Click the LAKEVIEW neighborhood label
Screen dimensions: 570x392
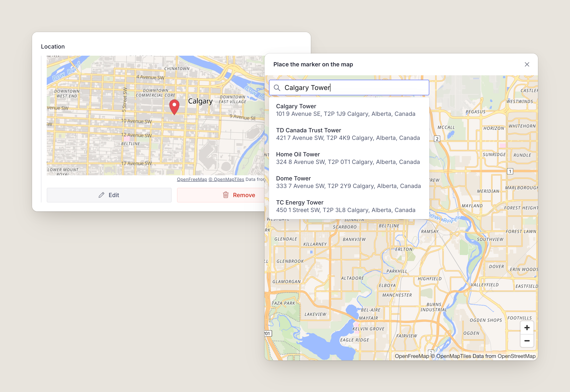316,314
